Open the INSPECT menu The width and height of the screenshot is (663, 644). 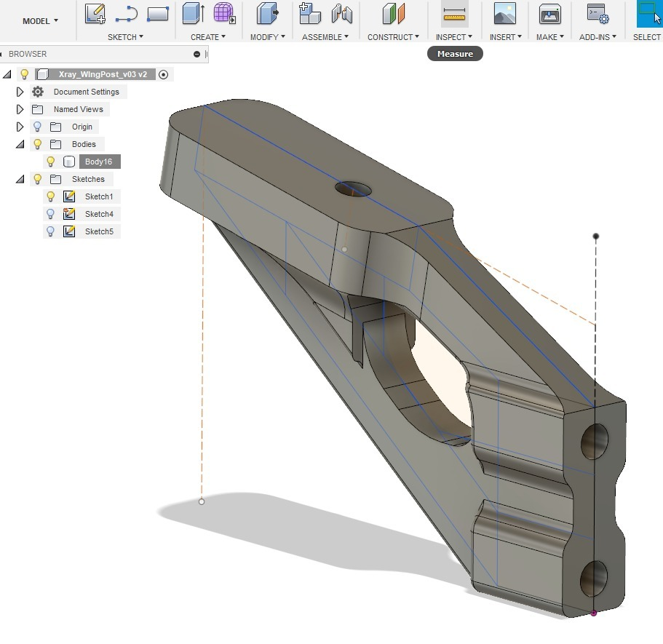click(x=453, y=36)
